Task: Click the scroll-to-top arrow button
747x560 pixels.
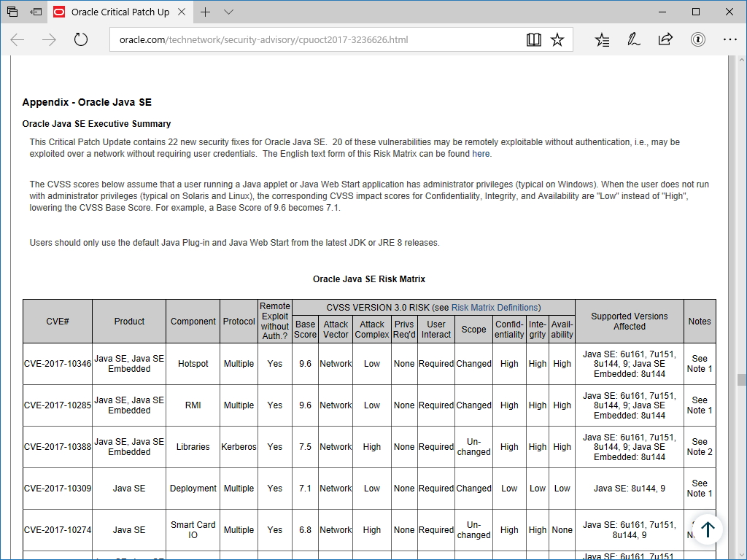Action: tap(707, 529)
